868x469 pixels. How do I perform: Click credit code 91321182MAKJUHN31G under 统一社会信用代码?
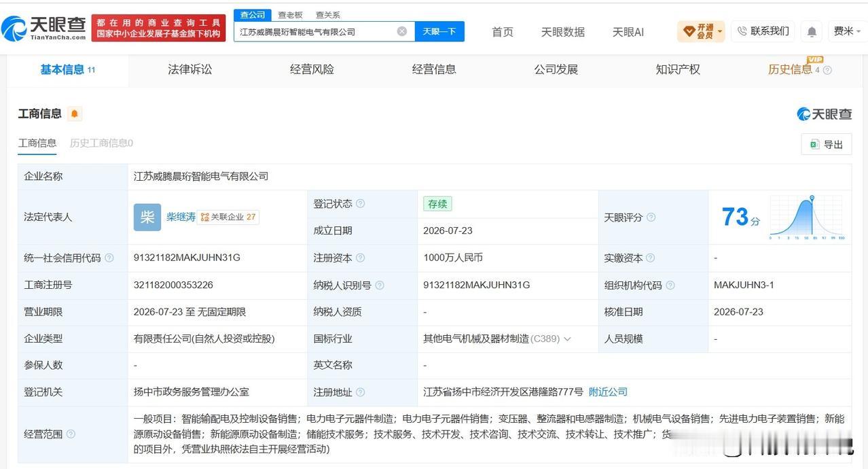tap(187, 258)
